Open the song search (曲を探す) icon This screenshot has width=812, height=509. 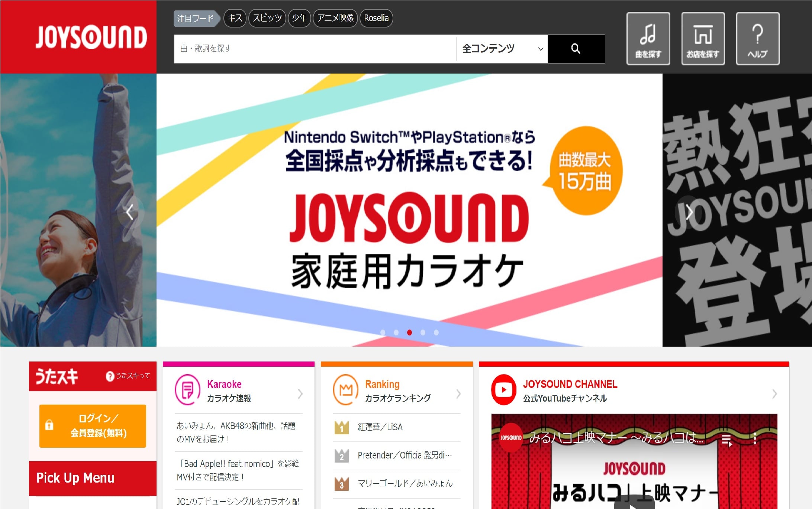pyautogui.click(x=648, y=39)
